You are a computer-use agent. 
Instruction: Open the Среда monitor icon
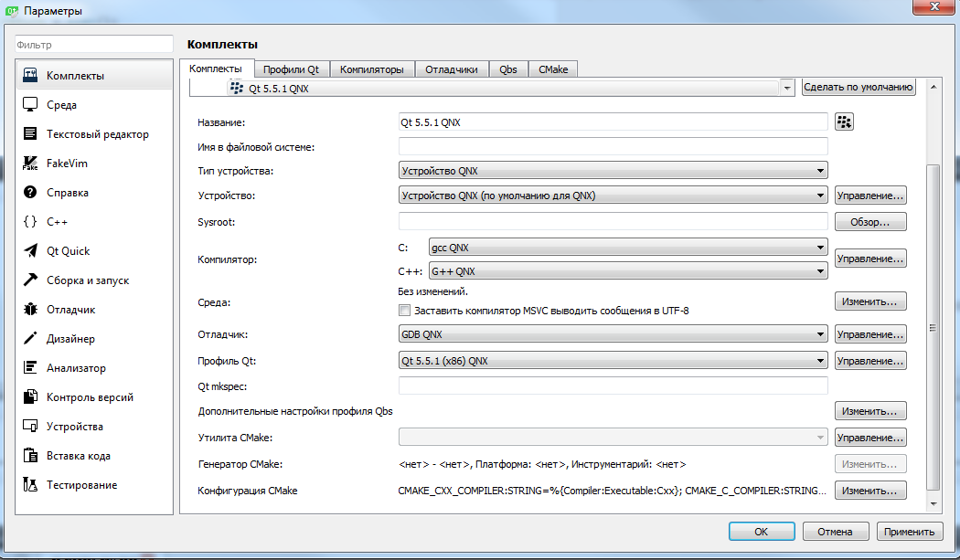click(30, 105)
